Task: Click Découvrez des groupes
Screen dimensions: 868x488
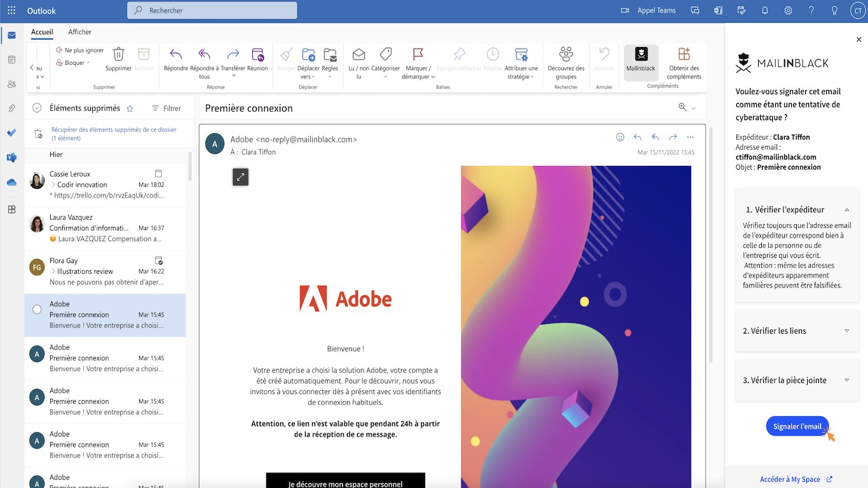Action: pos(566,63)
